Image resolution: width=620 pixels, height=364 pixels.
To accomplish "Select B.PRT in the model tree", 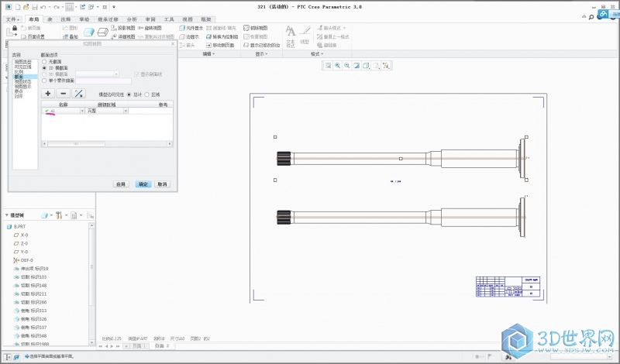I will click(16, 227).
